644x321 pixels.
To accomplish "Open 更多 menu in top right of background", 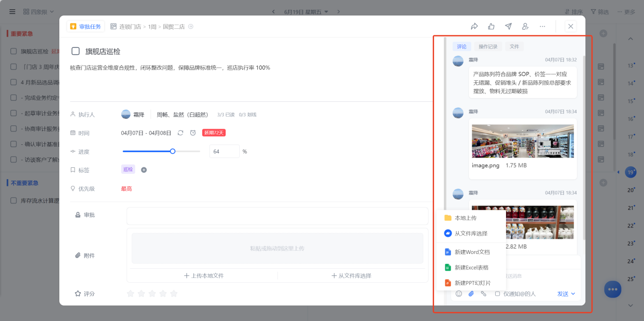I will (x=626, y=11).
